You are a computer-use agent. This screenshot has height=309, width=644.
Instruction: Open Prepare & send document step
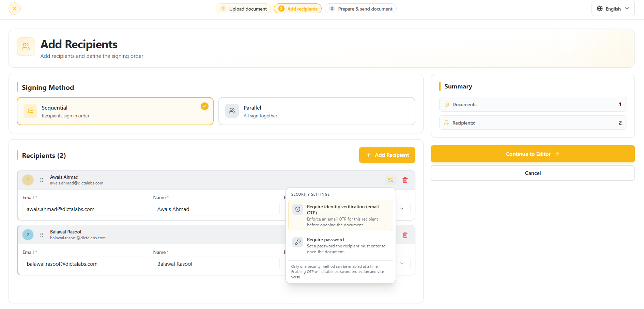coord(361,9)
